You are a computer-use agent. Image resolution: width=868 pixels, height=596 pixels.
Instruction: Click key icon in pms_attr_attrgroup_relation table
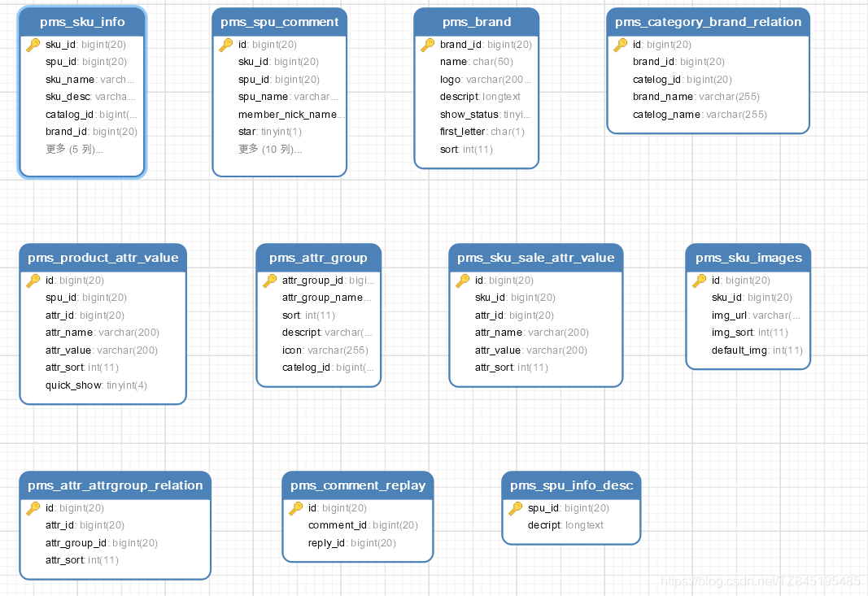33,507
